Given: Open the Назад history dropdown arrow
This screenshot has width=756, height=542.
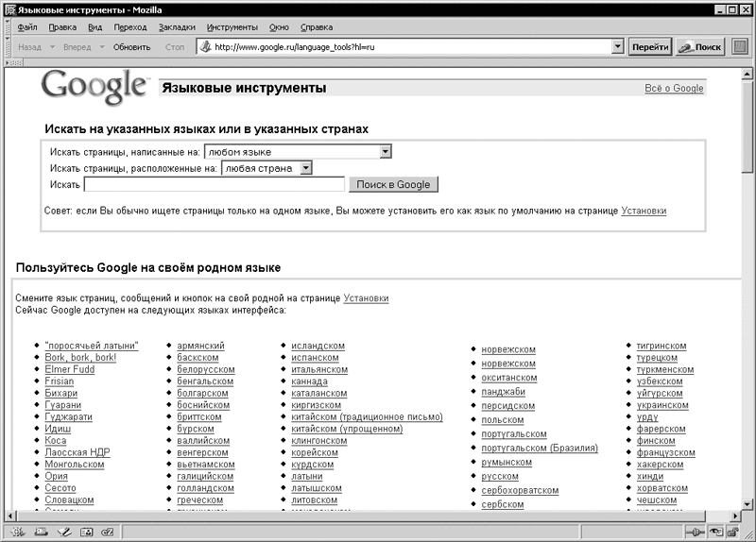Looking at the screenshot, I should point(53,47).
